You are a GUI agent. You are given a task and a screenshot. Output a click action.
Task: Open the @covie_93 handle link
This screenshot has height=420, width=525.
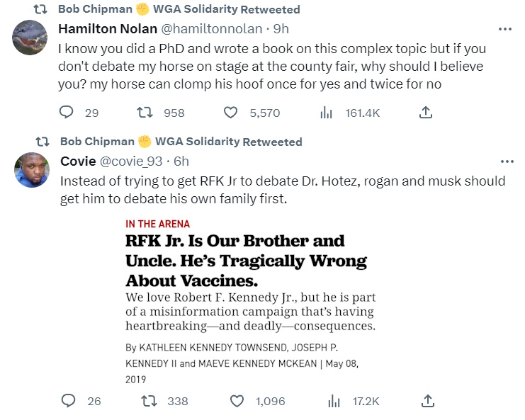tap(135, 161)
